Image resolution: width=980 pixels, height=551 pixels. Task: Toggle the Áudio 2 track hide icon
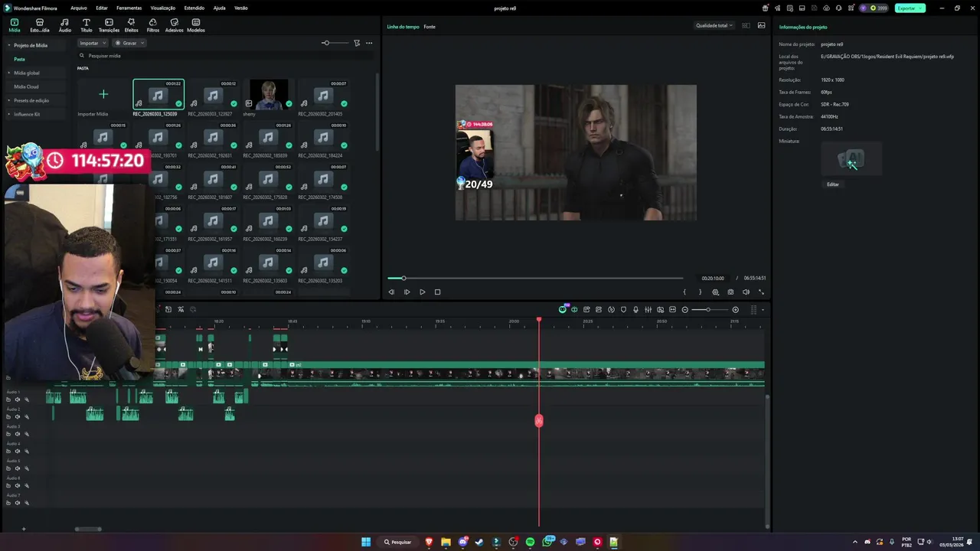(x=26, y=417)
